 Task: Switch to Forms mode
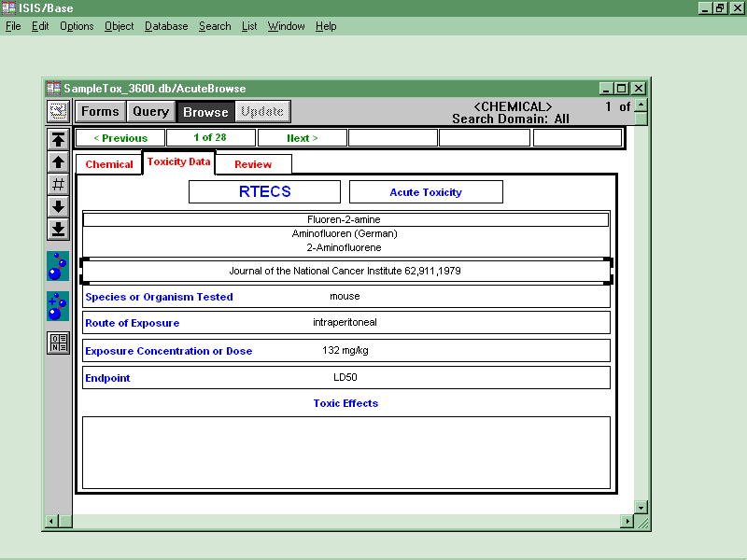(100, 112)
